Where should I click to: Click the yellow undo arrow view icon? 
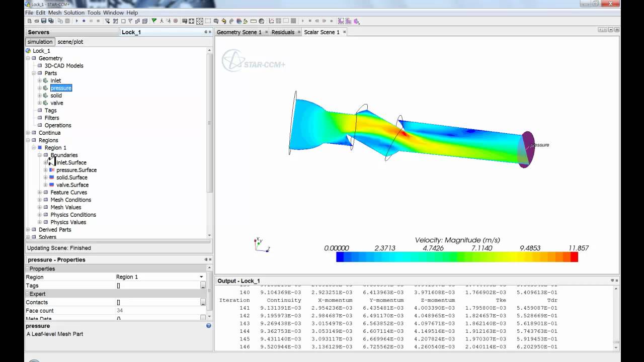click(x=224, y=21)
